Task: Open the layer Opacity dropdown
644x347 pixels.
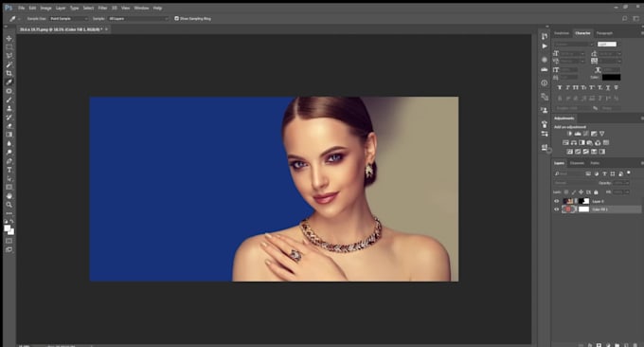Action: [x=620, y=183]
